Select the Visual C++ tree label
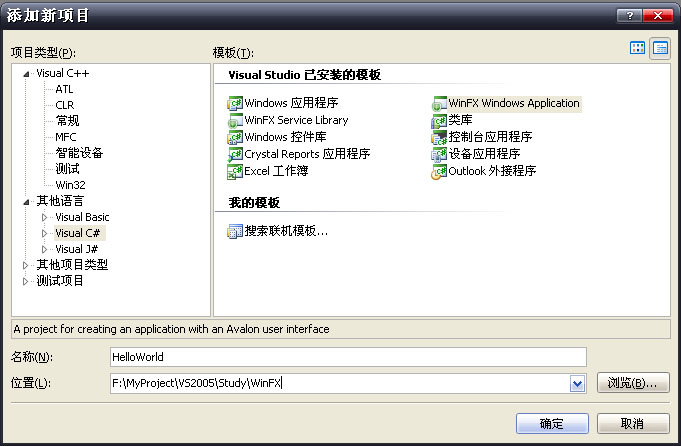The width and height of the screenshot is (681, 446). (x=63, y=73)
